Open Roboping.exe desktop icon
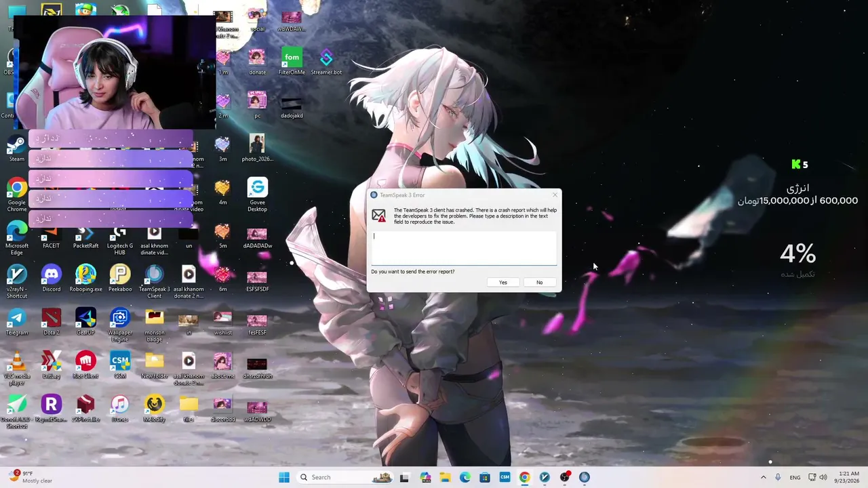This screenshot has height=488, width=868. point(85,278)
